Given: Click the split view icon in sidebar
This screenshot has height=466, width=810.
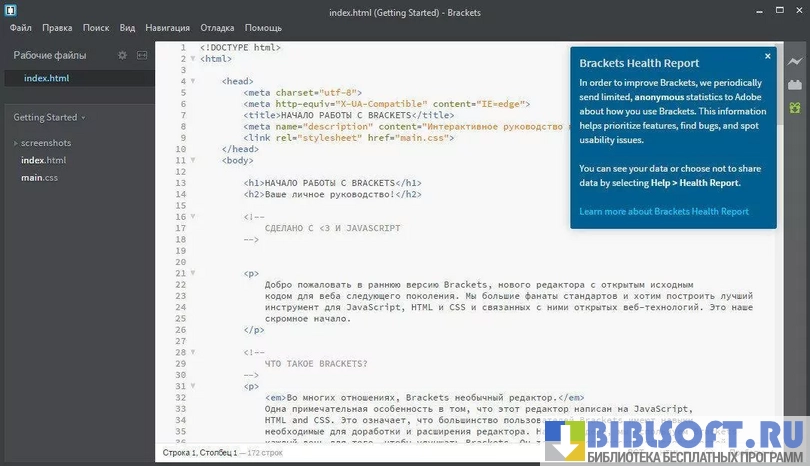Looking at the screenshot, I should [x=142, y=55].
